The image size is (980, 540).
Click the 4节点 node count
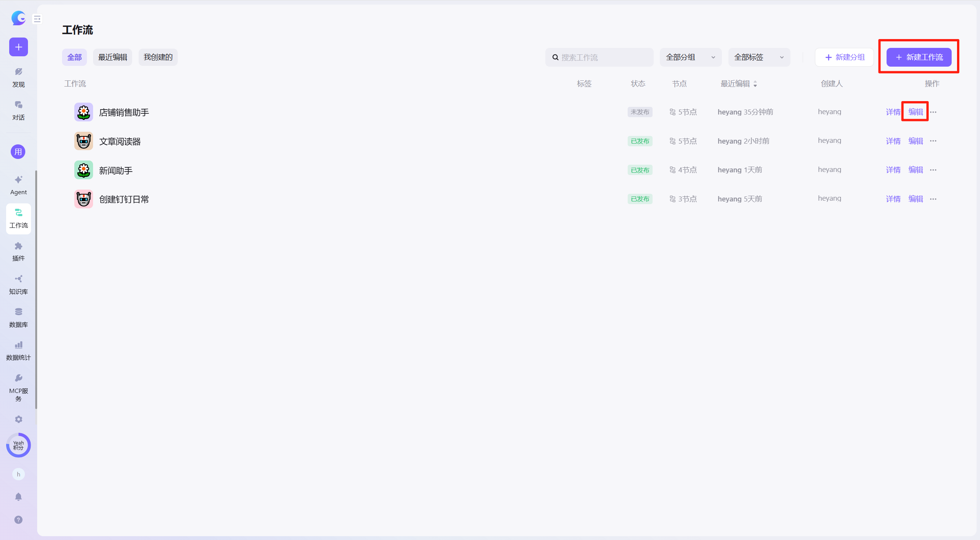click(x=683, y=170)
